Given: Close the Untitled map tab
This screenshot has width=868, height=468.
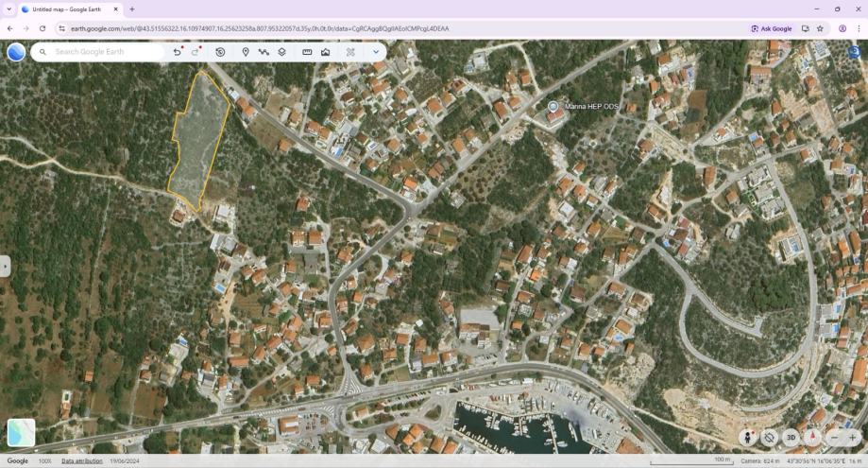Looking at the screenshot, I should coord(115,9).
